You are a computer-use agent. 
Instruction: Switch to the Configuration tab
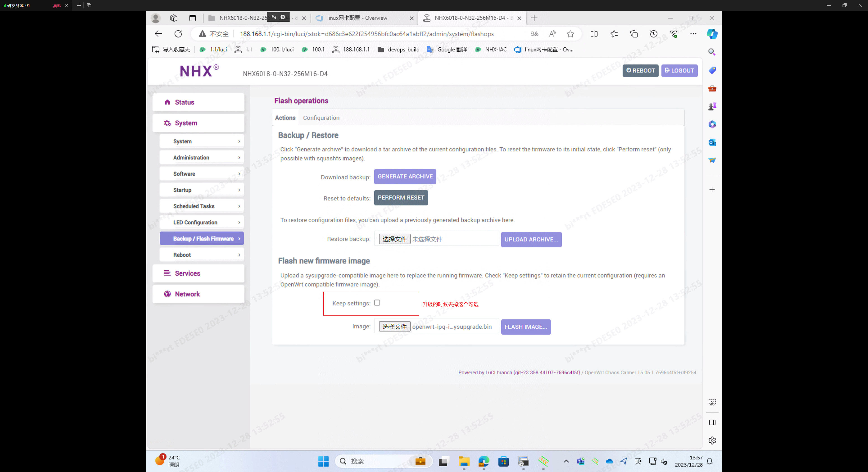pos(321,118)
